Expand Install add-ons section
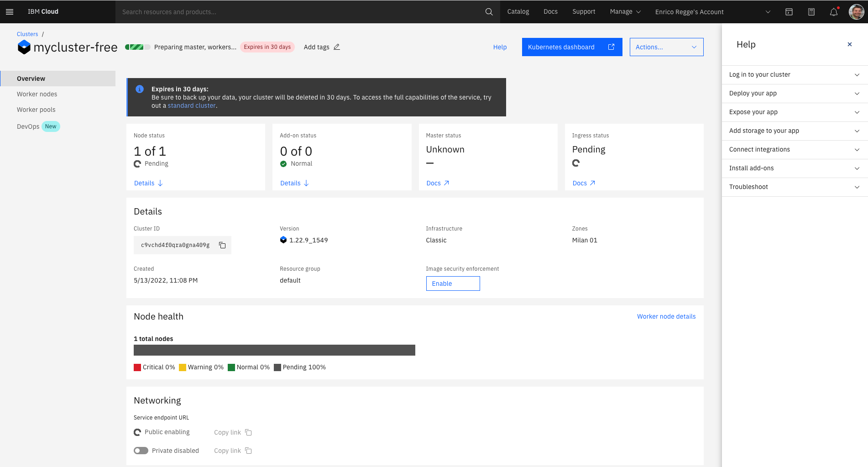868x467 pixels. click(795, 168)
